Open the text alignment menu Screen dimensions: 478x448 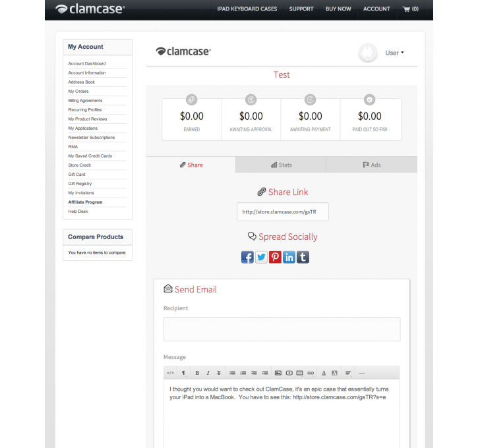[348, 373]
